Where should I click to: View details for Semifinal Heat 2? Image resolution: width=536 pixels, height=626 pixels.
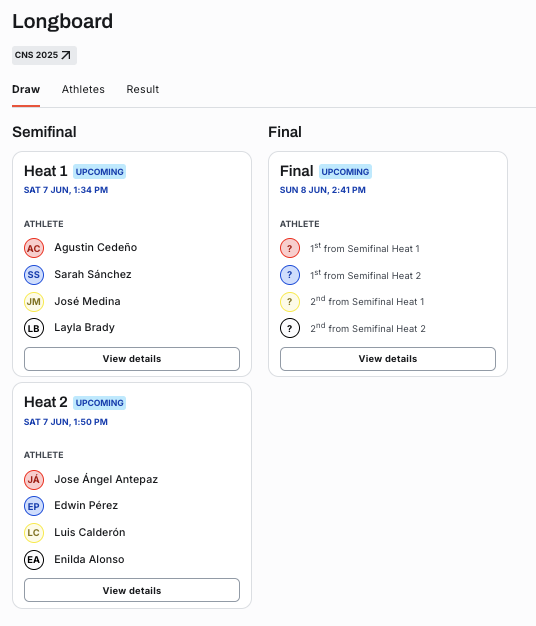click(x=132, y=590)
